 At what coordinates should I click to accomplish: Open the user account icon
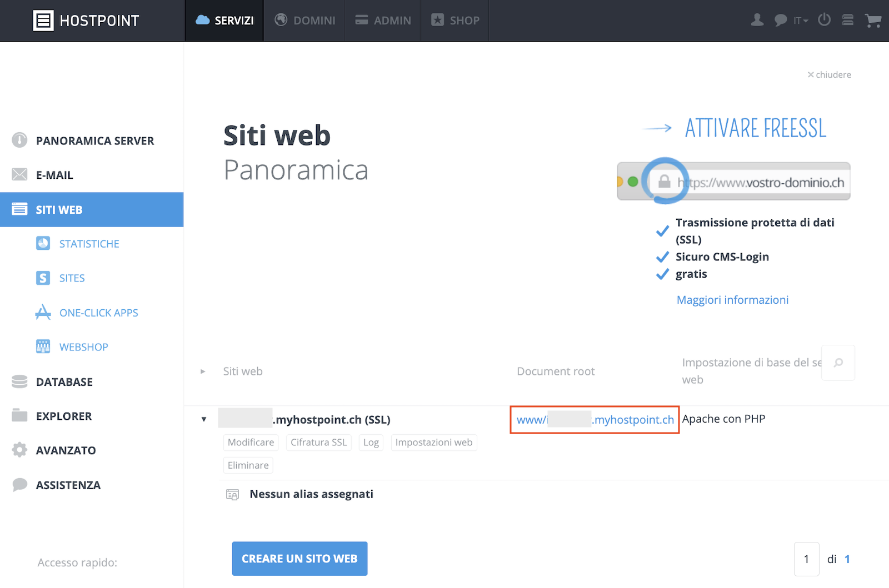(757, 20)
